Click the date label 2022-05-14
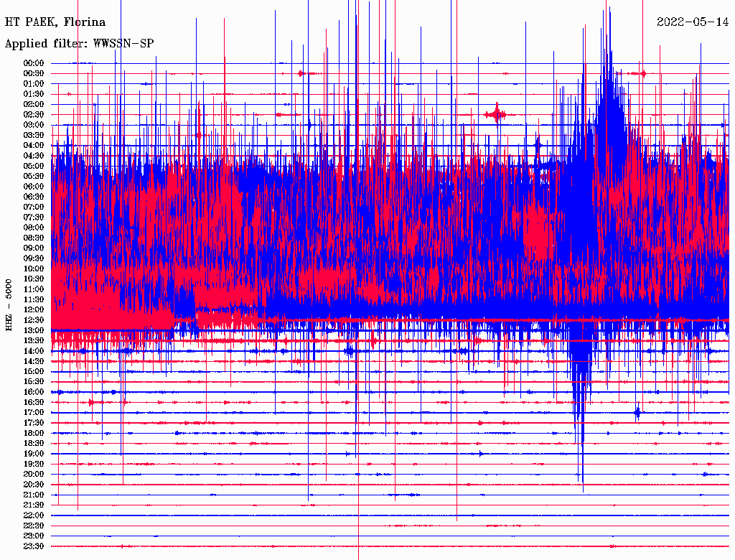The width and height of the screenshot is (735, 560). pos(693,22)
